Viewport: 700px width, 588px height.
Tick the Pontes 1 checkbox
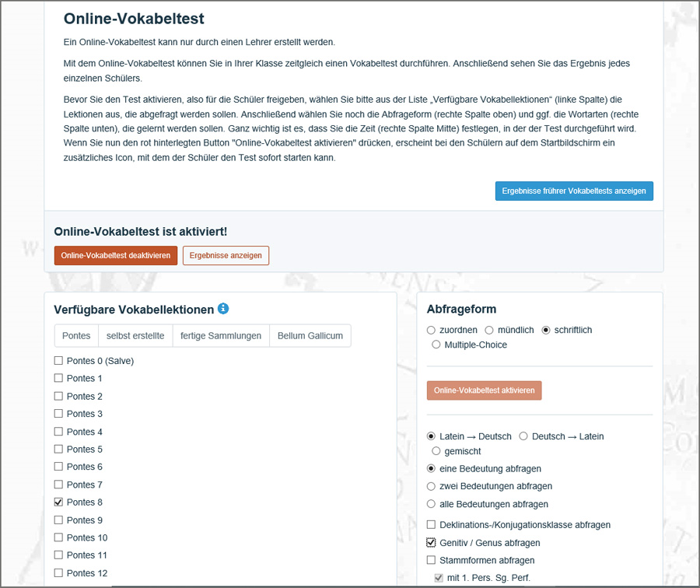58,378
